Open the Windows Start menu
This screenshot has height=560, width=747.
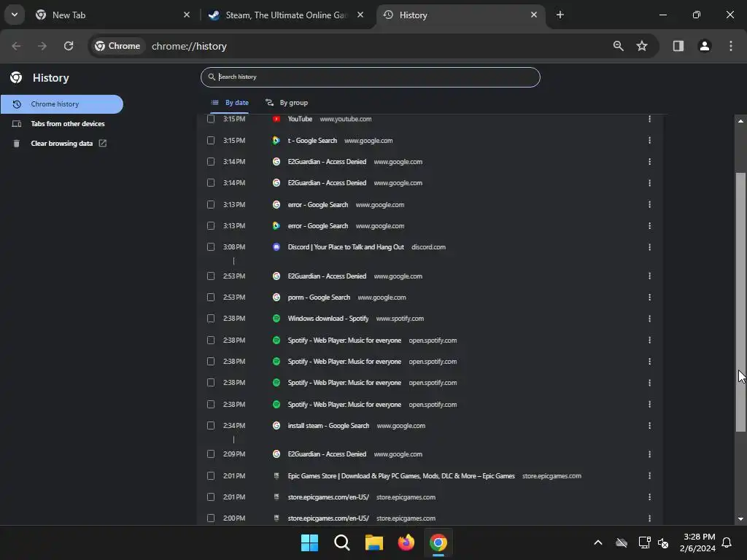coord(309,542)
